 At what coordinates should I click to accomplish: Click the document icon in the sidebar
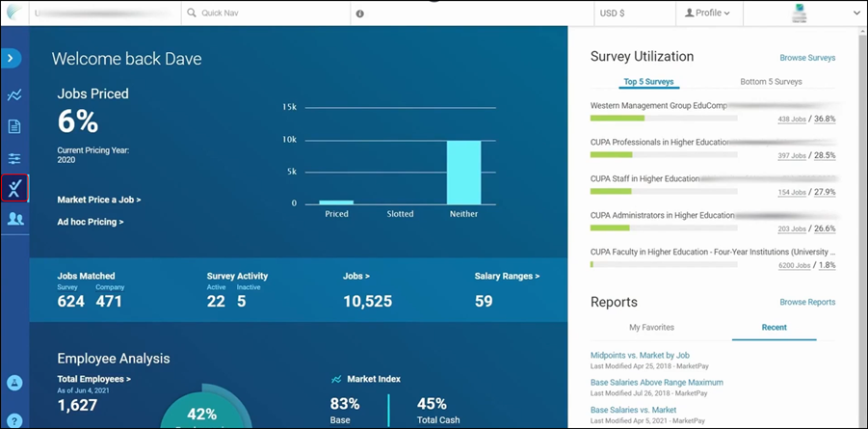(14, 126)
